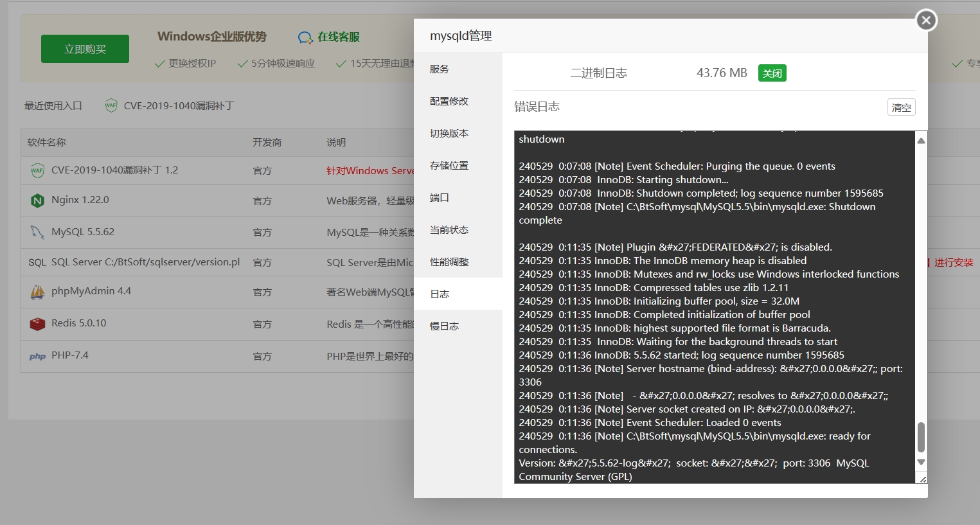Click the Windows企业版优势 heading
The image size is (980, 525).
point(212,37)
